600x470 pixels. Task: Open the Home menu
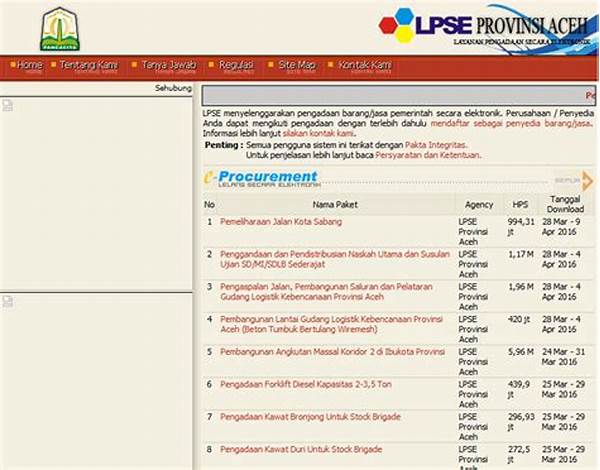[x=29, y=65]
